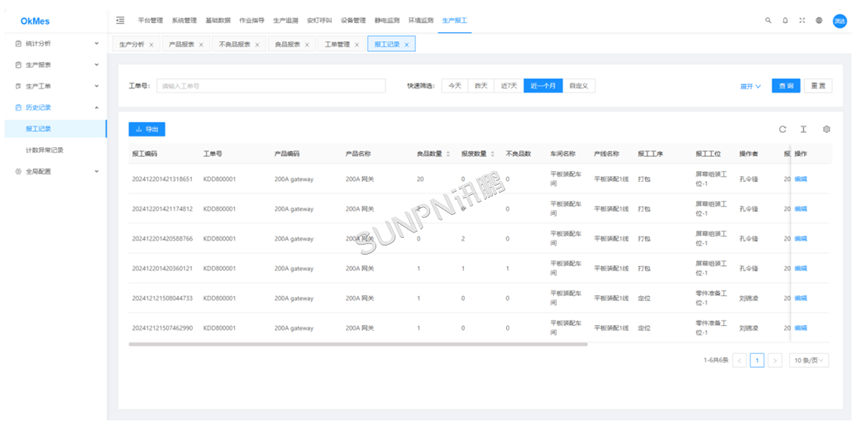Toggle fullscreen mode icon in header
The width and height of the screenshot is (860, 425).
click(802, 20)
